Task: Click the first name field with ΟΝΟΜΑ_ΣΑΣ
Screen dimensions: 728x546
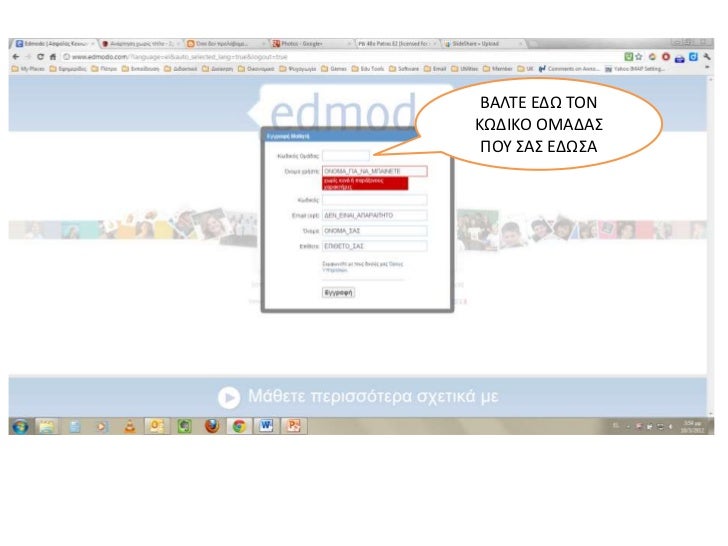Action: pos(375,231)
